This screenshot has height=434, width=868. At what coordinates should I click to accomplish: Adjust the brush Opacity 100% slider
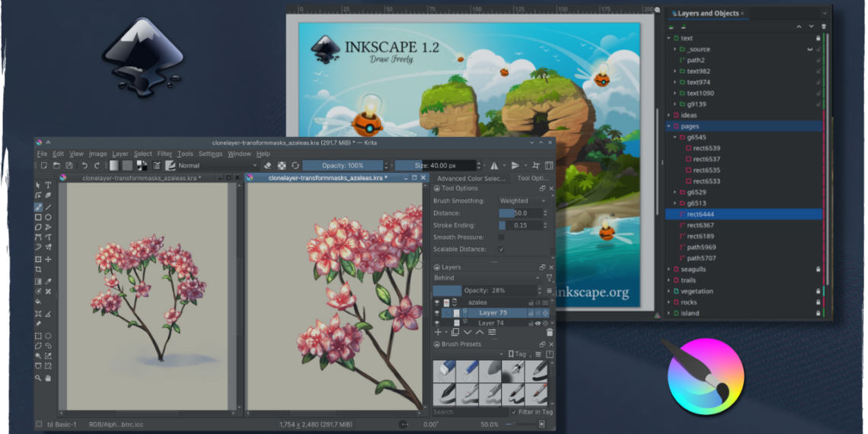point(343,165)
